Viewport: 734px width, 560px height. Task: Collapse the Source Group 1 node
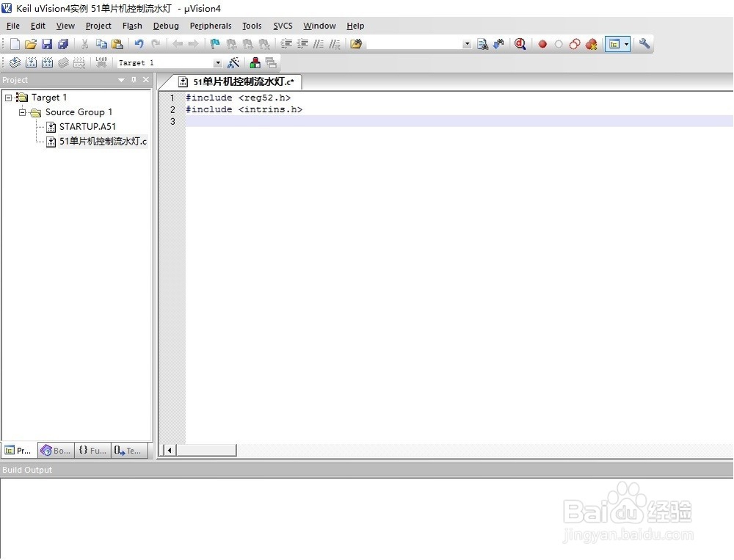coord(22,112)
